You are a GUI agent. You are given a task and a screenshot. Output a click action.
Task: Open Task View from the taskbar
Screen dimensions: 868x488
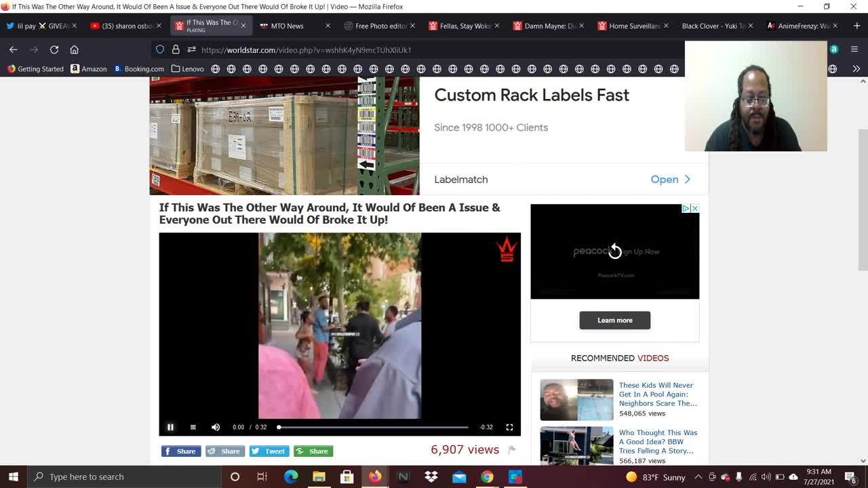(x=262, y=476)
